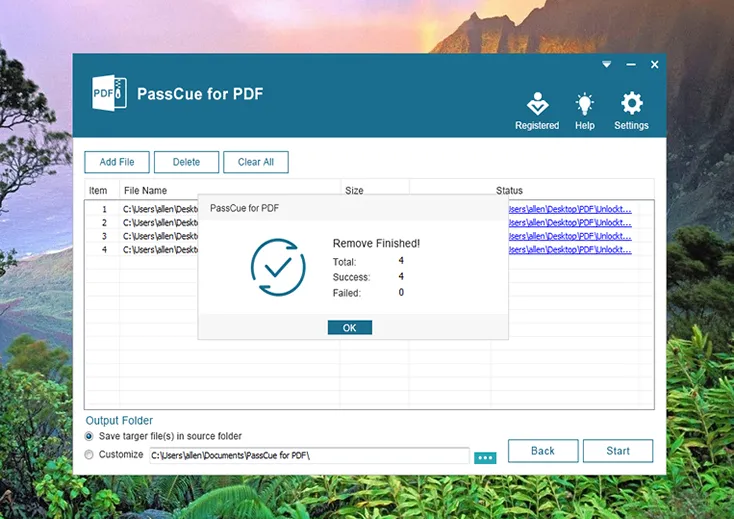Select file row 3 path

pyautogui.click(x=160, y=236)
